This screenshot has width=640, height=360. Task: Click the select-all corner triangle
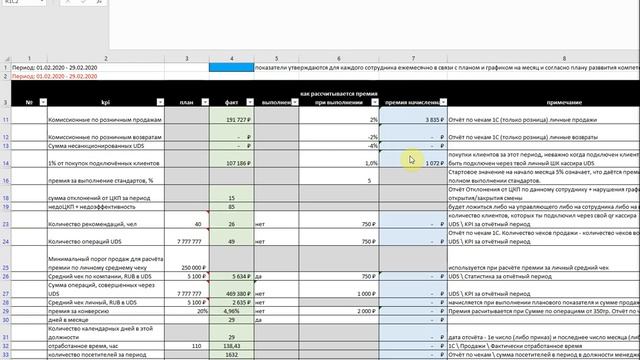[7, 59]
